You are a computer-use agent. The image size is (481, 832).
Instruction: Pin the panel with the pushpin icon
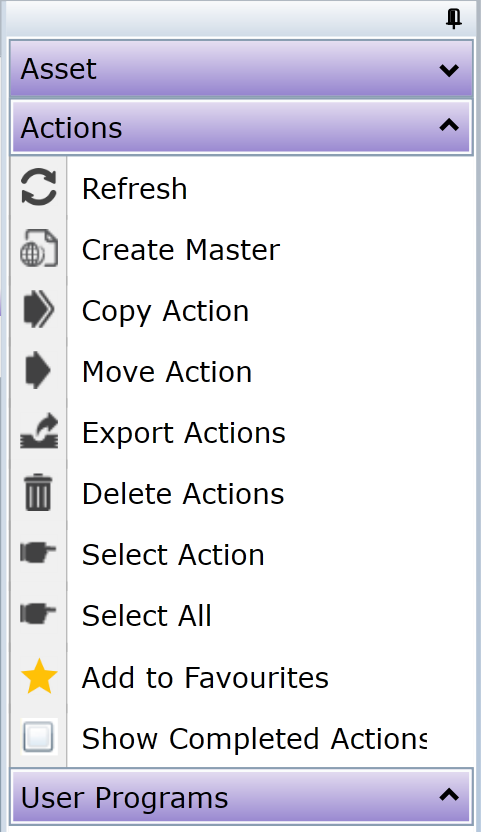(453, 19)
